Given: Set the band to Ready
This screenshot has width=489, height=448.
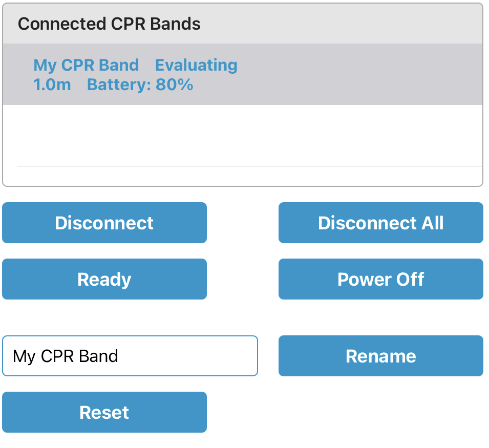Looking at the screenshot, I should point(104,279).
